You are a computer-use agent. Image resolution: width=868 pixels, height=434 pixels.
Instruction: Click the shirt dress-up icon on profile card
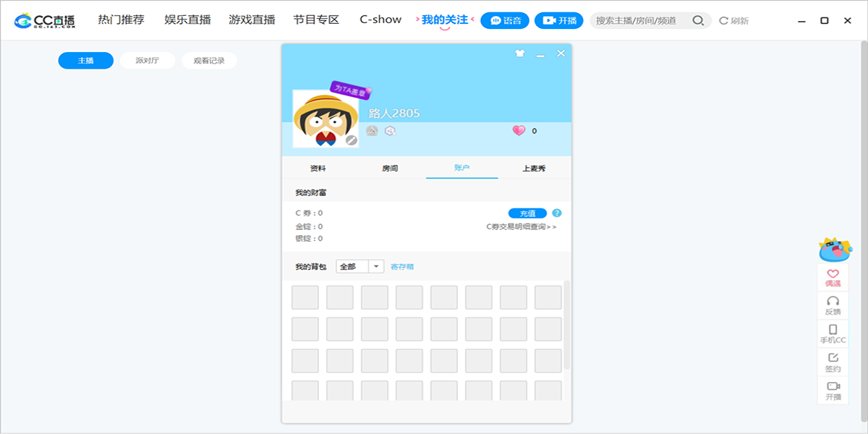coord(518,53)
